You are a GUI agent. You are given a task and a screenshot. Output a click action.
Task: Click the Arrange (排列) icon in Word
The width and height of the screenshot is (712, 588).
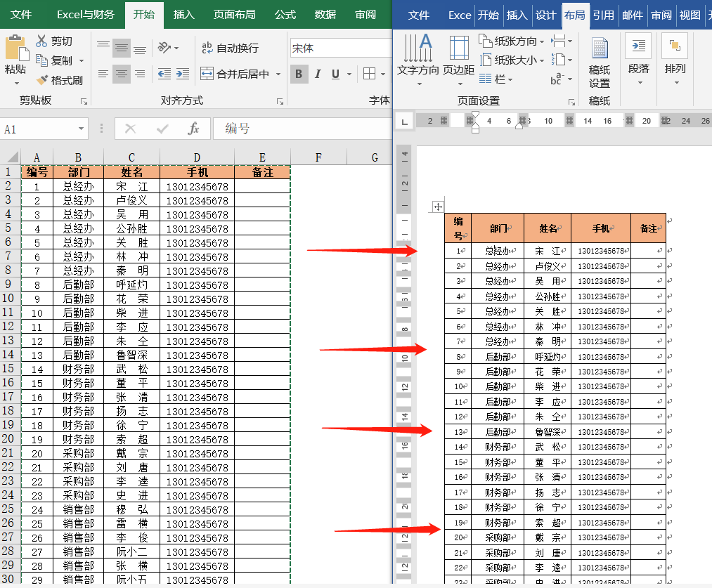pos(675,46)
